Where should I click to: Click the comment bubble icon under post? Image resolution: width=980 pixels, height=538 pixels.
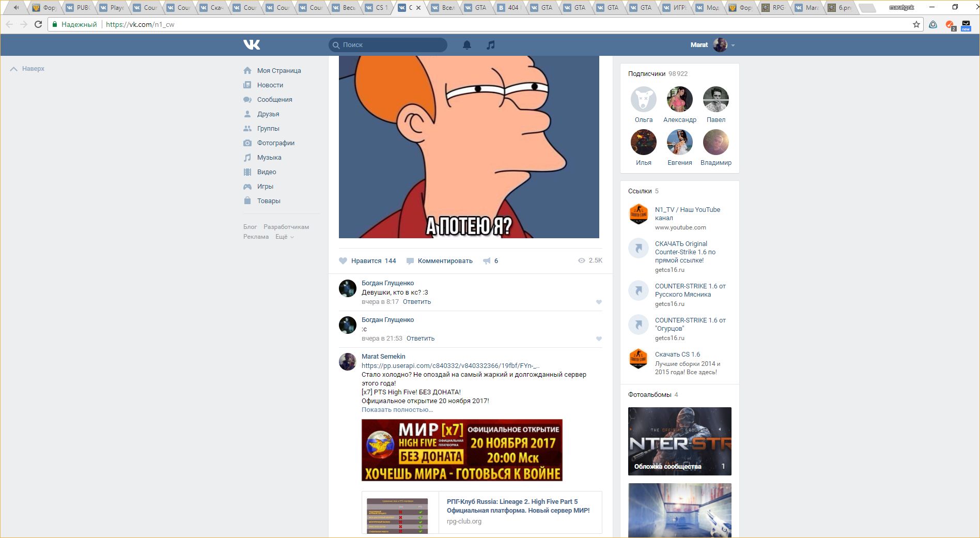[x=410, y=261]
